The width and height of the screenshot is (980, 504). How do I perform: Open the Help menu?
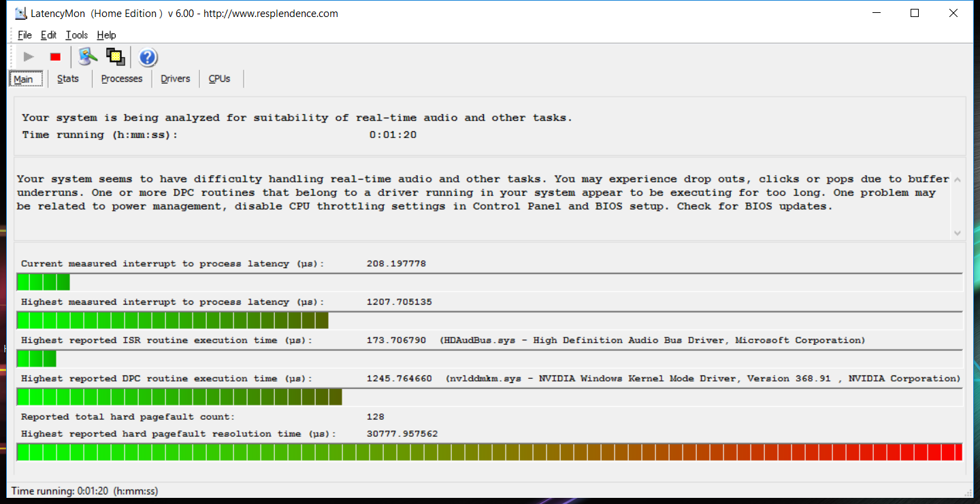[106, 35]
